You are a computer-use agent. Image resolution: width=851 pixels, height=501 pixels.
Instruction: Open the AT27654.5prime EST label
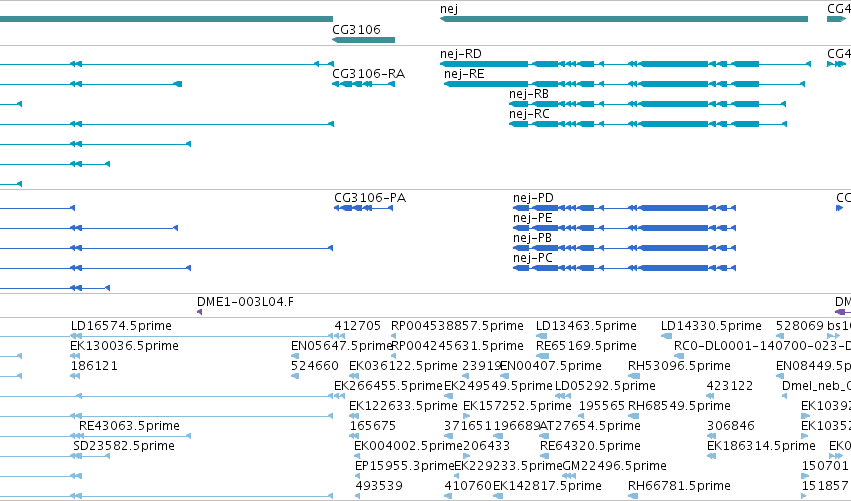(x=590, y=426)
